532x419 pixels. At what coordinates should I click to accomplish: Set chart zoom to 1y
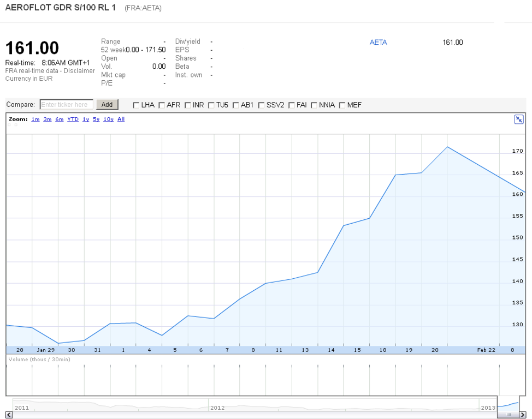(86, 119)
